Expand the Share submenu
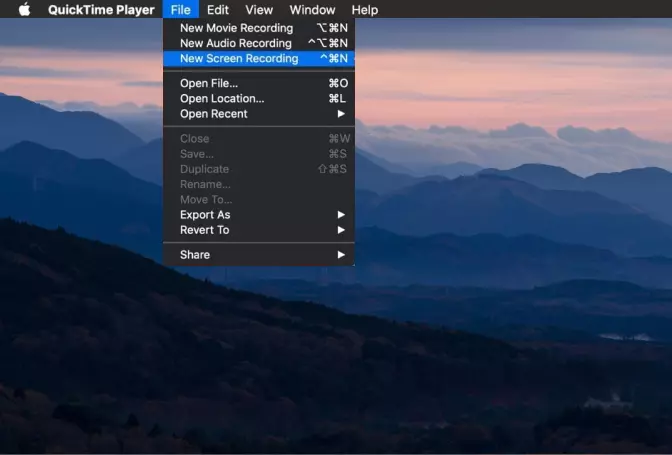672x455 pixels. [x=259, y=255]
